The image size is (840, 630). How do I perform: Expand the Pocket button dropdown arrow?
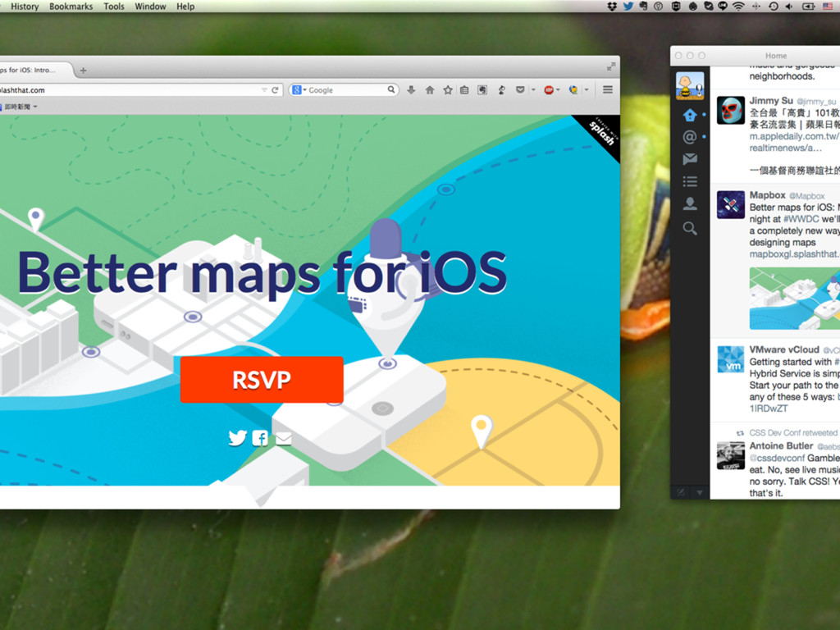533,90
